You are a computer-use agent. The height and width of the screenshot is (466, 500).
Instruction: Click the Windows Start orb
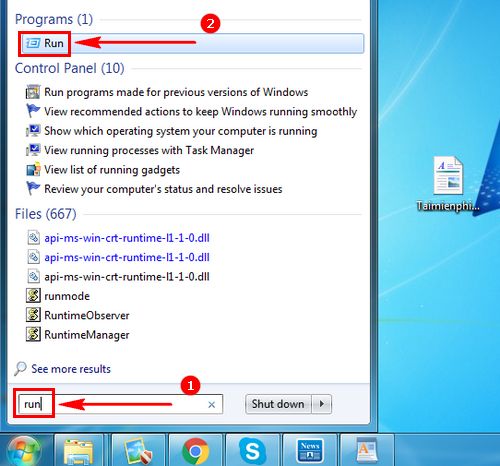(24, 451)
